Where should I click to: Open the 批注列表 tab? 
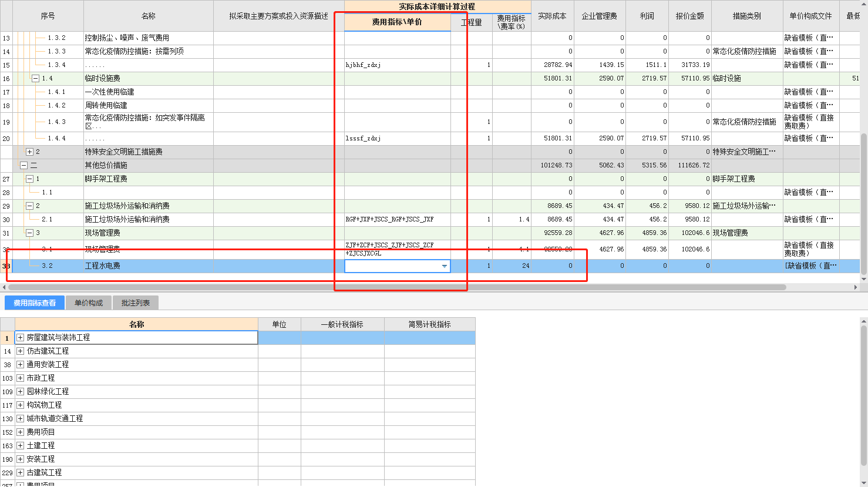pos(136,303)
